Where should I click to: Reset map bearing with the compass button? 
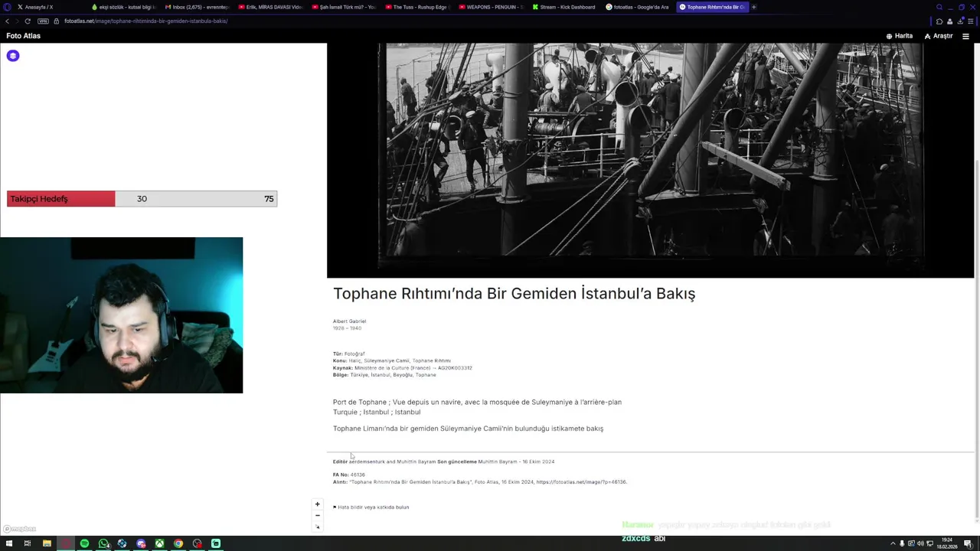tap(317, 527)
